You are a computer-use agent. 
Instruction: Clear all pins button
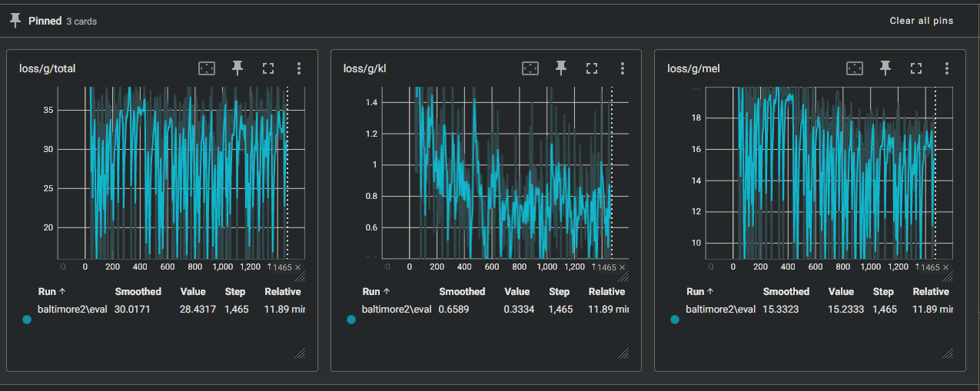[x=922, y=21]
